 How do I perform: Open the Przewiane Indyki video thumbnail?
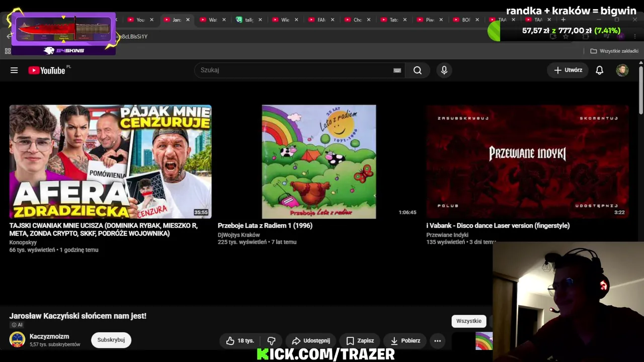[527, 161]
